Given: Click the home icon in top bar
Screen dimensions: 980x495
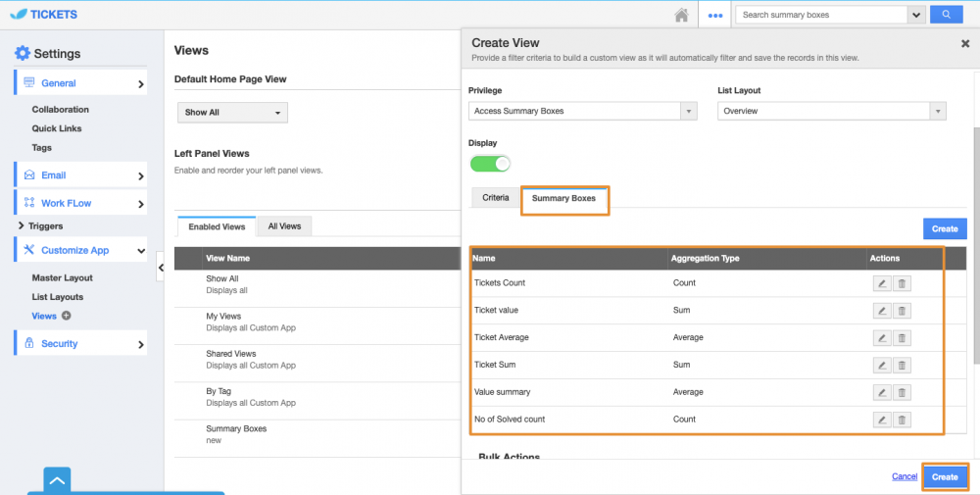Looking at the screenshot, I should pyautogui.click(x=681, y=15).
